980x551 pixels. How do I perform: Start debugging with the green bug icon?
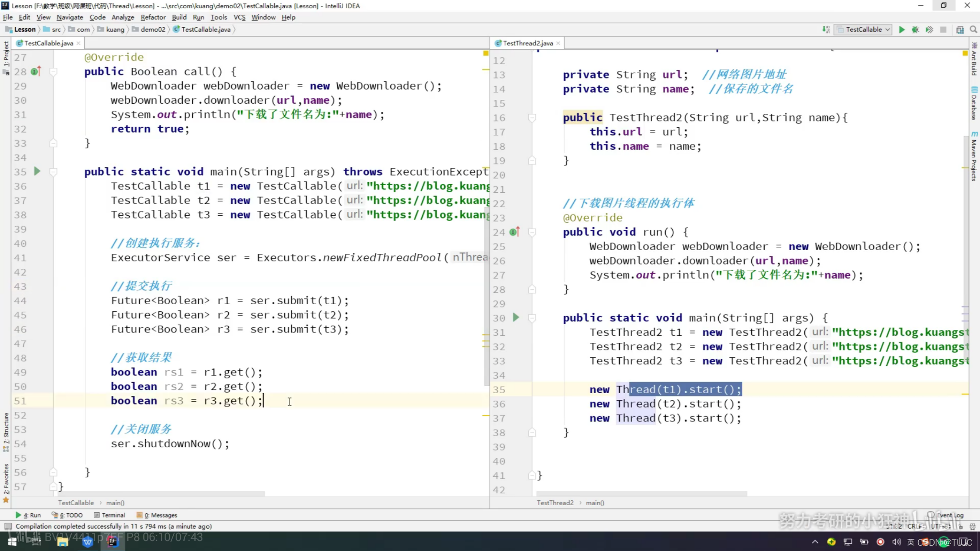click(x=915, y=30)
